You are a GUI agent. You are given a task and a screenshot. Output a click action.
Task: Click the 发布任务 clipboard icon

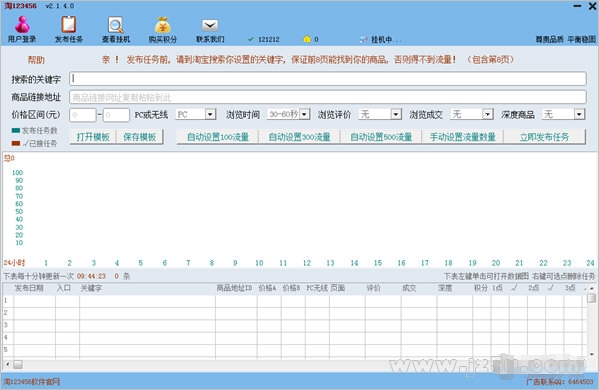69,29
